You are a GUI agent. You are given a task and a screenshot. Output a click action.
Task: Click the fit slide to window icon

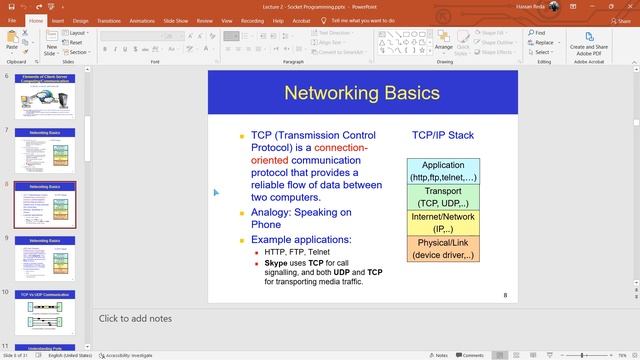coord(635,356)
